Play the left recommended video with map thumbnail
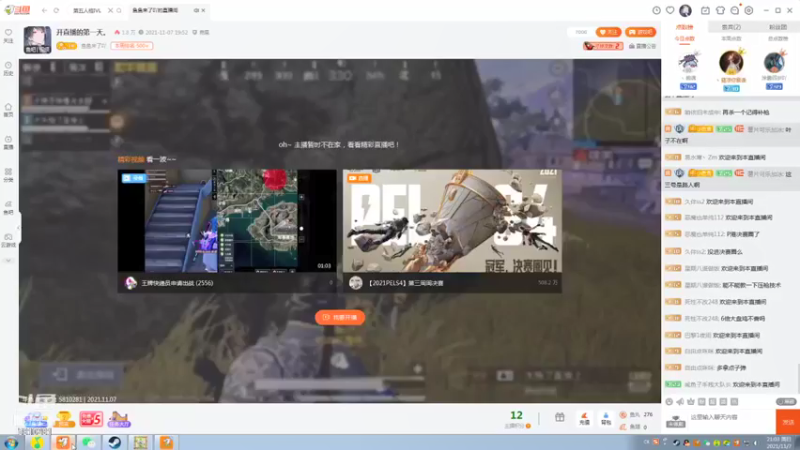800x450 pixels. pos(227,221)
